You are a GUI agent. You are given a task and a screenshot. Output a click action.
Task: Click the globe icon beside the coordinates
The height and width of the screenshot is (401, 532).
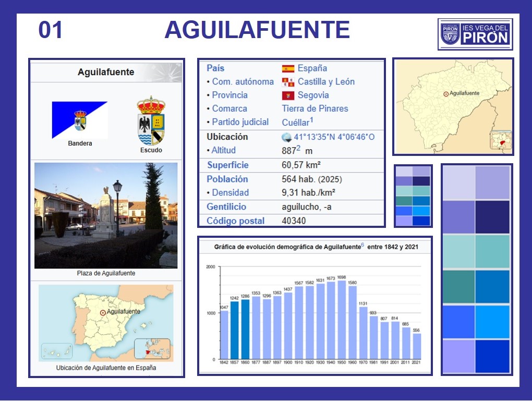[x=286, y=137]
